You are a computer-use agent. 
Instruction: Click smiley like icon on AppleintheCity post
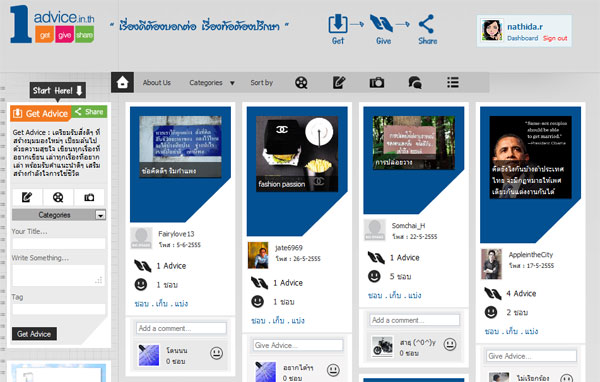[491, 312]
